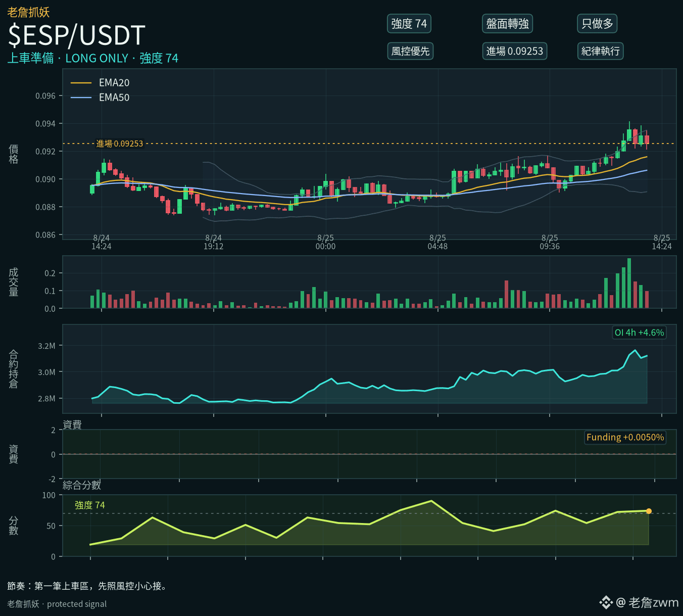Click the 價格 panel label
This screenshot has width=683, height=616.
[x=14, y=154]
